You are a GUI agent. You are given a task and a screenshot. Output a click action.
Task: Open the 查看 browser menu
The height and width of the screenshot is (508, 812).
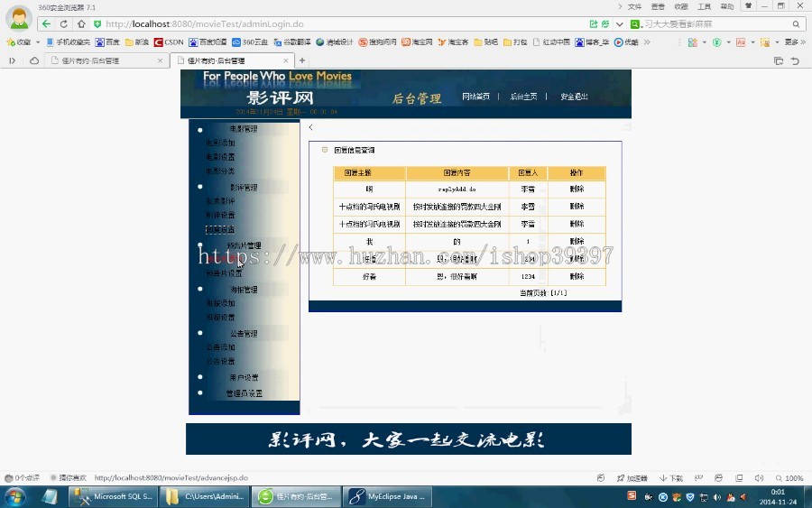click(658, 6)
